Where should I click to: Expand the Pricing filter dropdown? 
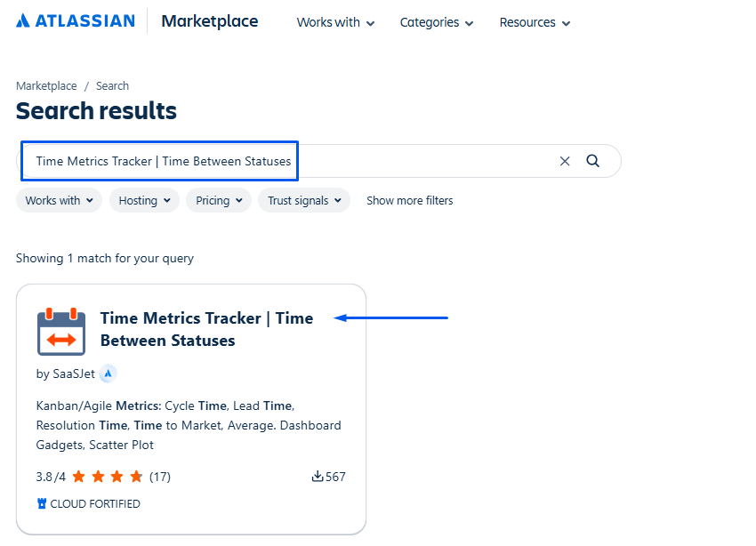(219, 200)
